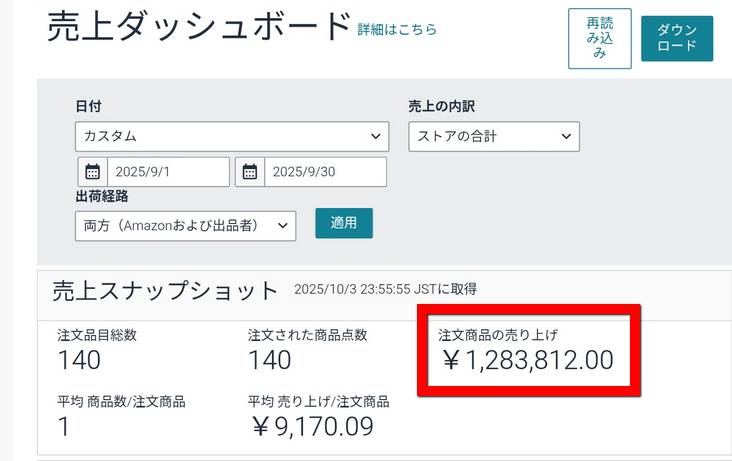Image resolution: width=732 pixels, height=461 pixels.
Task: Click the 平均 売り上げ/注文商品 value ￥9,170.09
Action: 311,427
